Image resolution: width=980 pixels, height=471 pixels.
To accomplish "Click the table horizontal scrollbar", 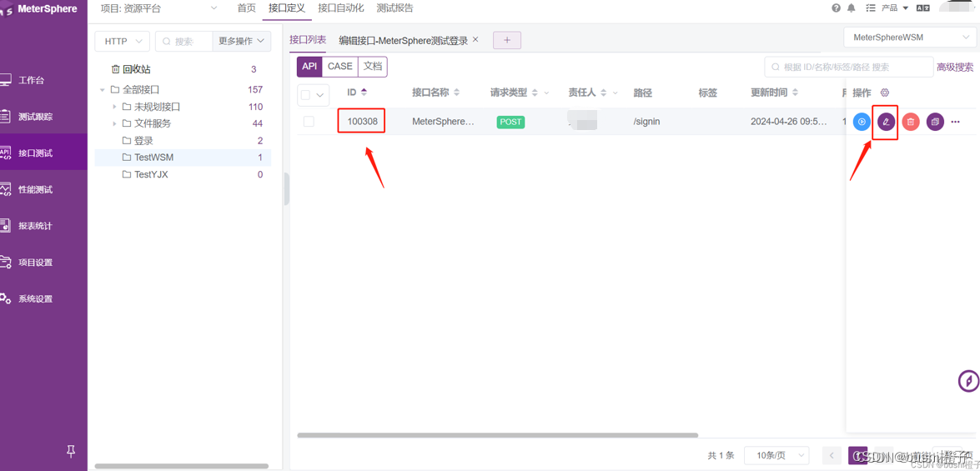I will (x=497, y=435).
